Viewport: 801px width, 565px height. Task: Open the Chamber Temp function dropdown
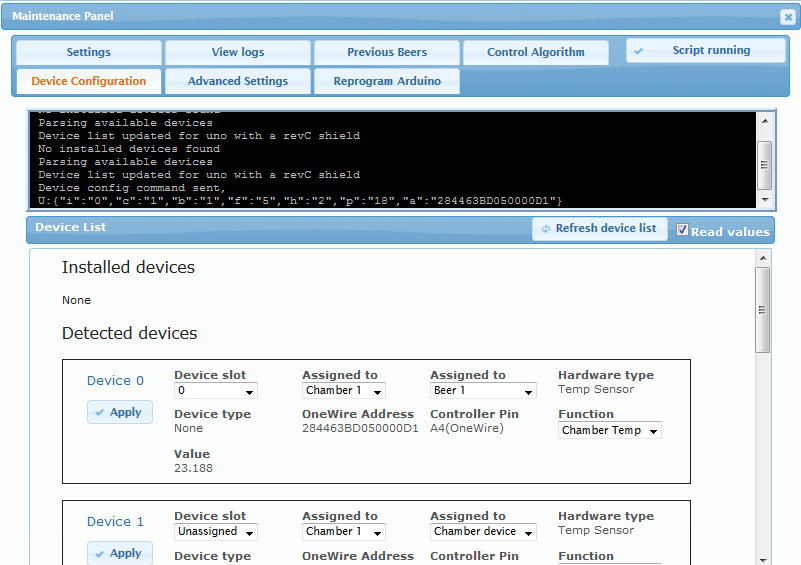610,431
